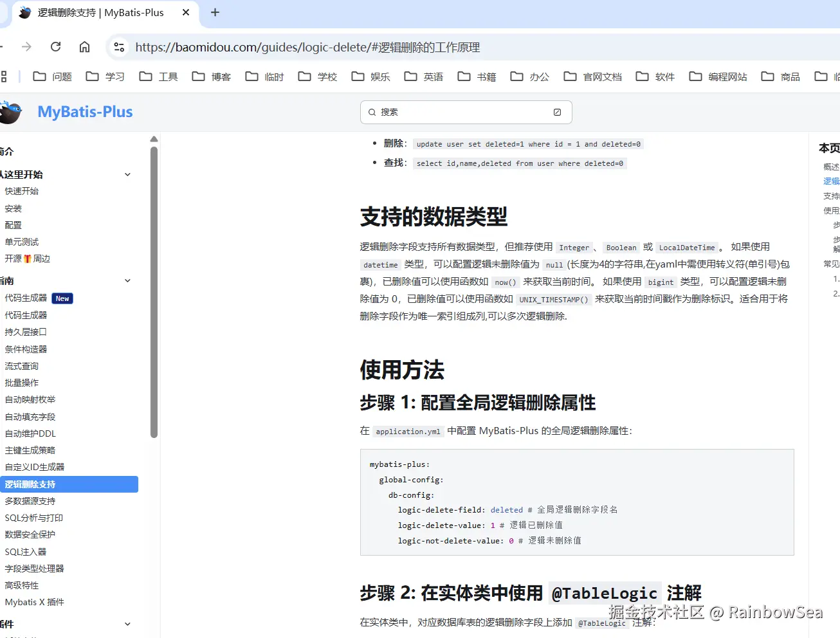Open 多数据源支持 in the sidebar
The image size is (840, 638).
click(x=30, y=501)
